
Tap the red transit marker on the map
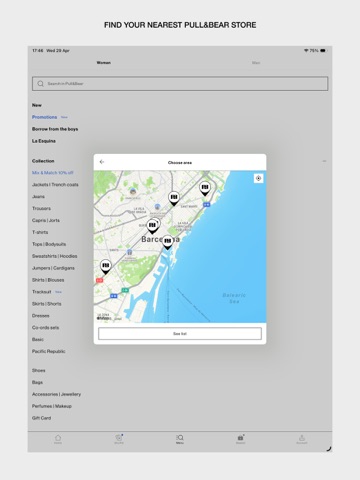click(x=99, y=280)
